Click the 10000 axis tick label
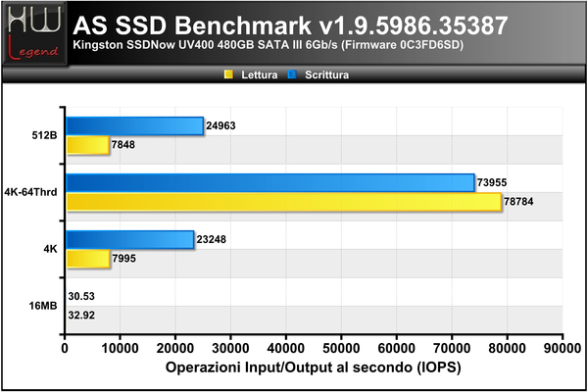 point(120,349)
